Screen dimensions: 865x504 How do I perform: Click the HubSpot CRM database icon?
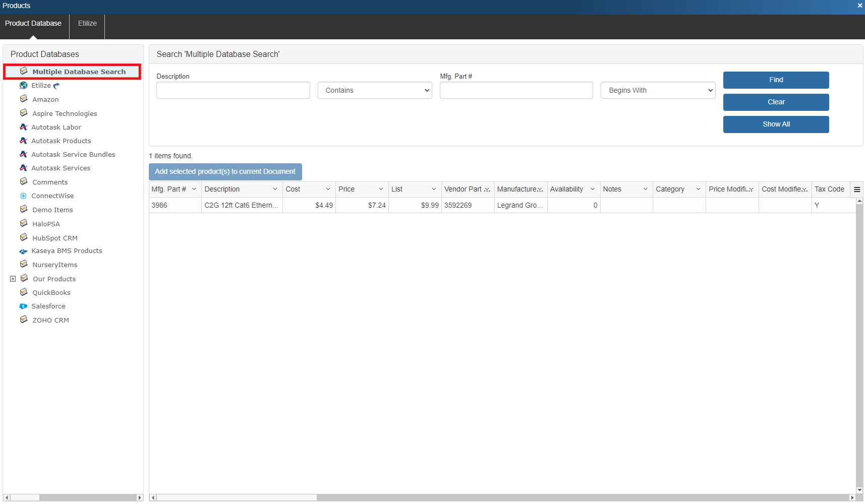(x=24, y=237)
